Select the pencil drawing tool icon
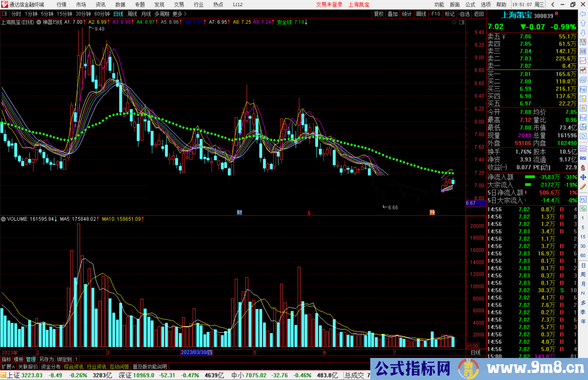Viewport: 588px width, 380px height. point(583,187)
